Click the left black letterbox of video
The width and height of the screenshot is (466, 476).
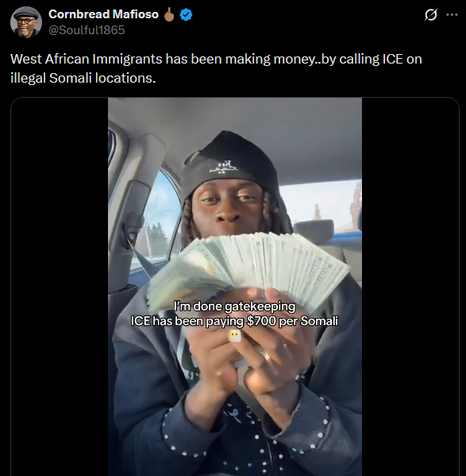pos(60,287)
